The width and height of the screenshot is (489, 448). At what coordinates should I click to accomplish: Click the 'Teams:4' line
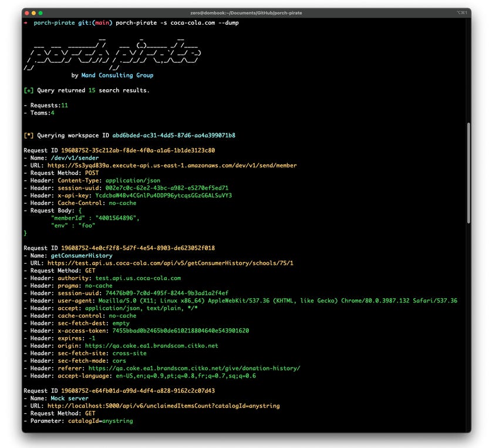(x=39, y=113)
